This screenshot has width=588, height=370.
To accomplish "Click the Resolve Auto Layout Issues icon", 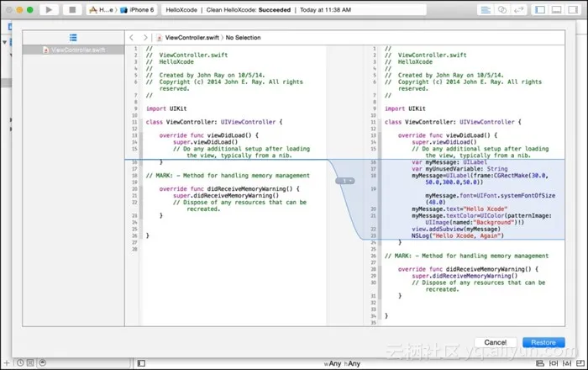I will 567,363.
